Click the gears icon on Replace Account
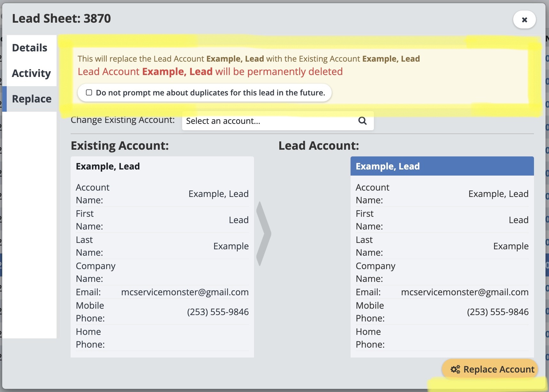549x392 pixels. [x=455, y=369]
